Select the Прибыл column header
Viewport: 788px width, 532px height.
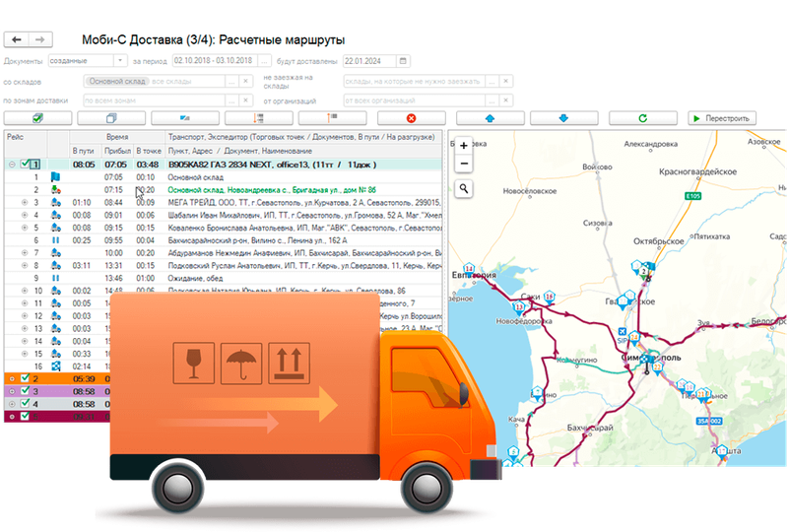point(117,151)
